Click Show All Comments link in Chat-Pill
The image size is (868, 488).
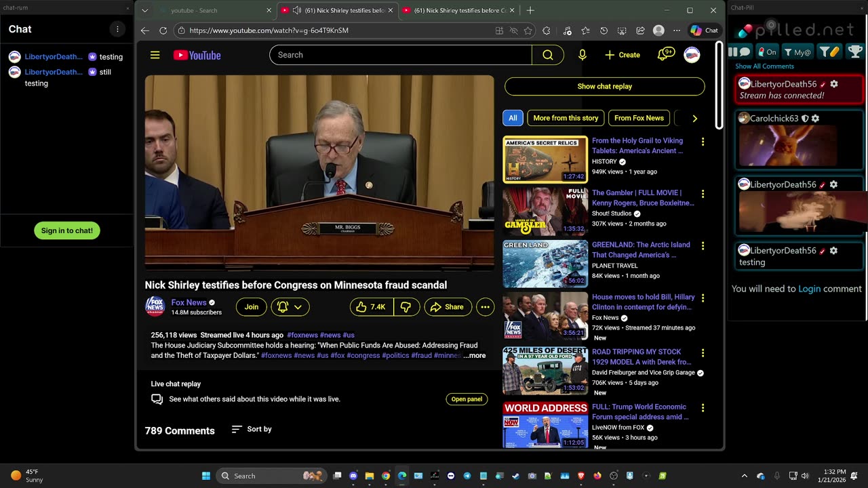(764, 66)
